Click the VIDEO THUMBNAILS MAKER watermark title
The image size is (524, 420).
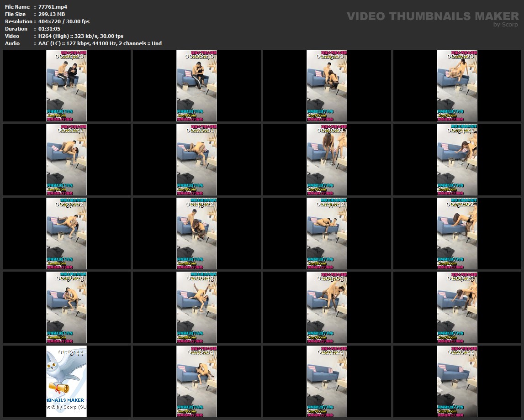[433, 16]
